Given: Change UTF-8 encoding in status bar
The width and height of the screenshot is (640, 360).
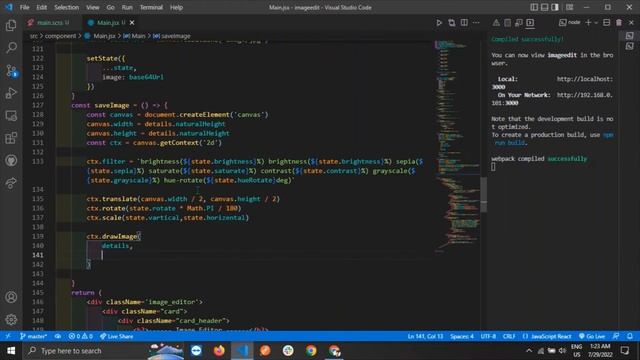Looking at the screenshot, I should pyautogui.click(x=488, y=336).
